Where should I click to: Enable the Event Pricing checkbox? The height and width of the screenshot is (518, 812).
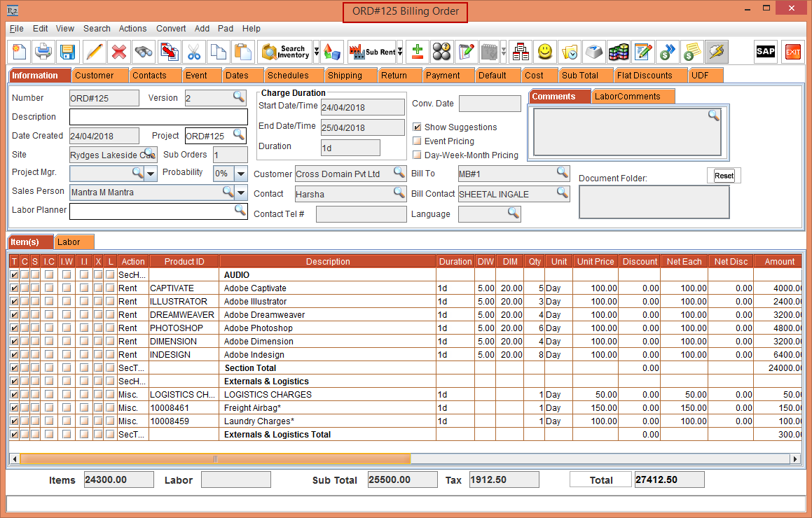pyautogui.click(x=418, y=141)
